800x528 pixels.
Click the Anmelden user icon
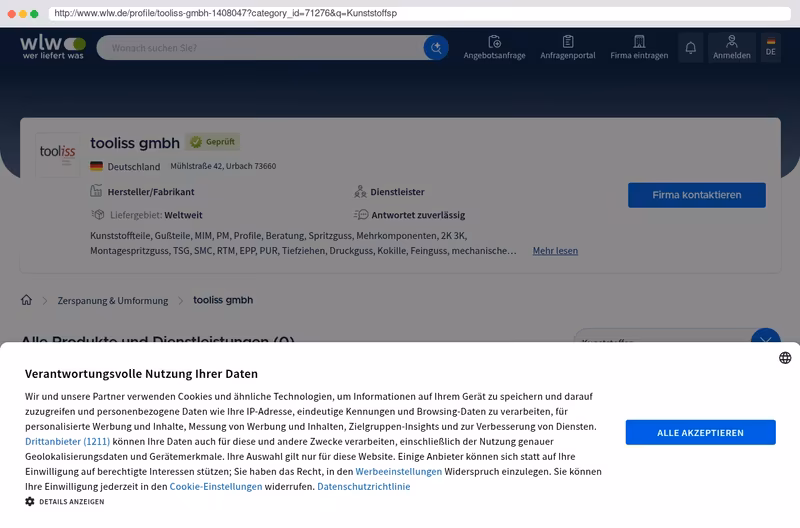pyautogui.click(x=732, y=41)
